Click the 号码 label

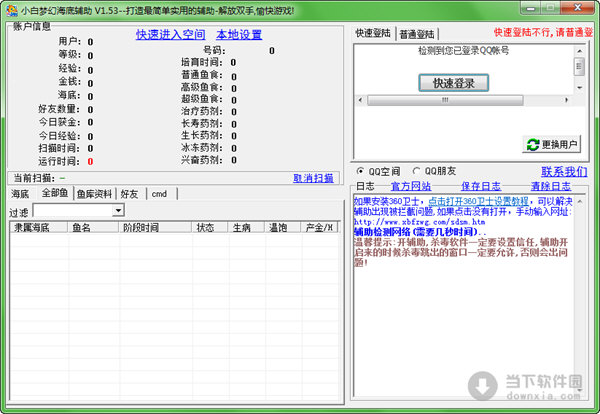coord(214,51)
